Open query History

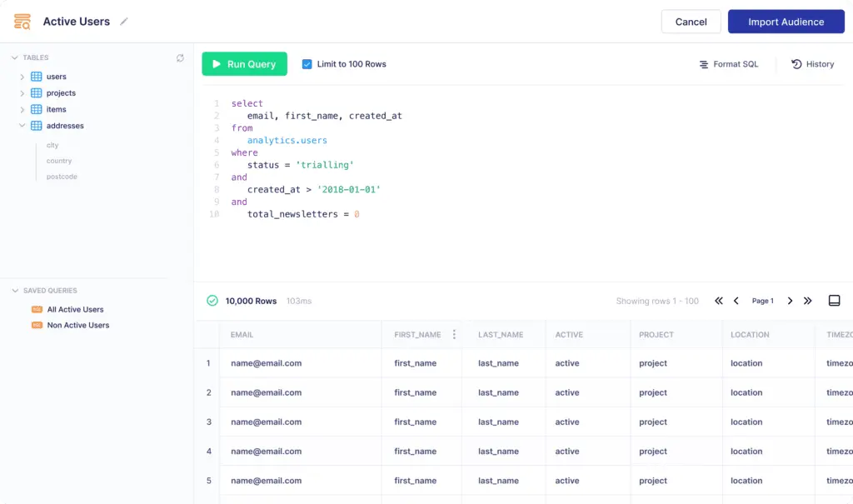coord(812,63)
